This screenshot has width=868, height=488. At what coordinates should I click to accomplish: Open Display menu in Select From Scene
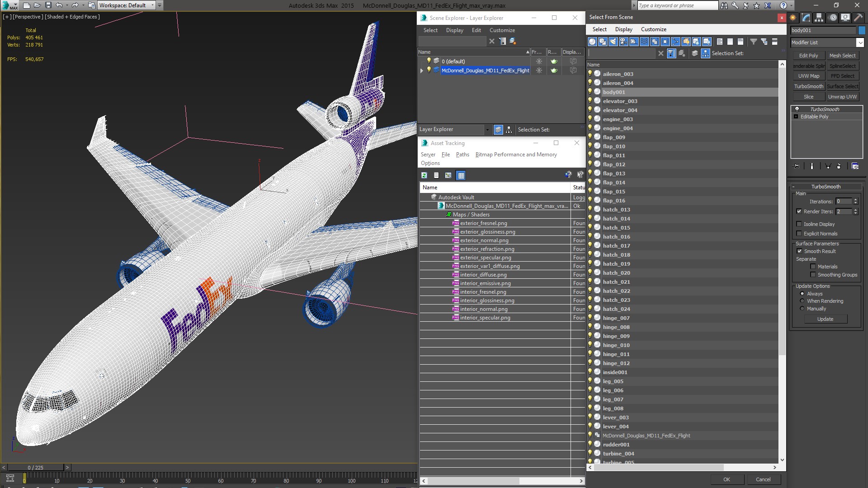pos(623,29)
